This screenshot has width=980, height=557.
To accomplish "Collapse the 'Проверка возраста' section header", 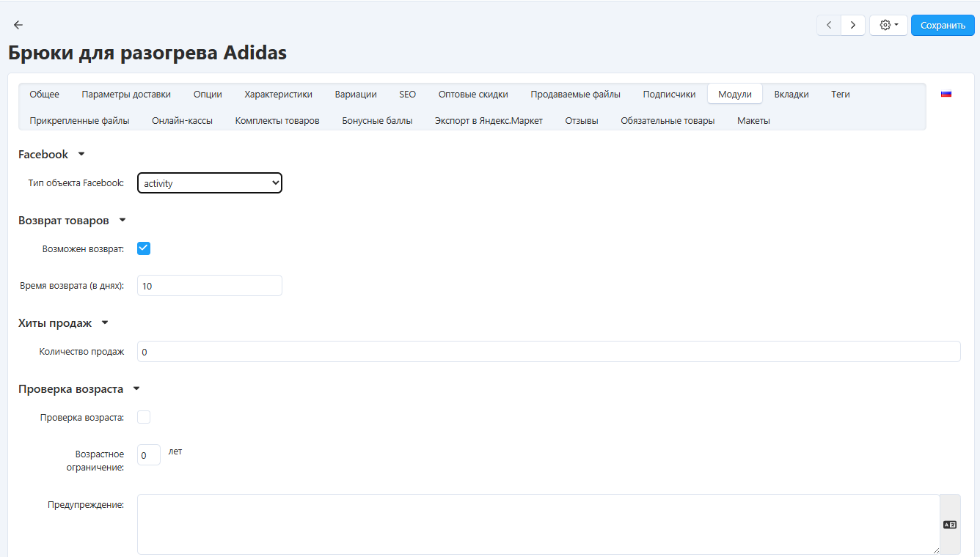I will [x=136, y=389].
